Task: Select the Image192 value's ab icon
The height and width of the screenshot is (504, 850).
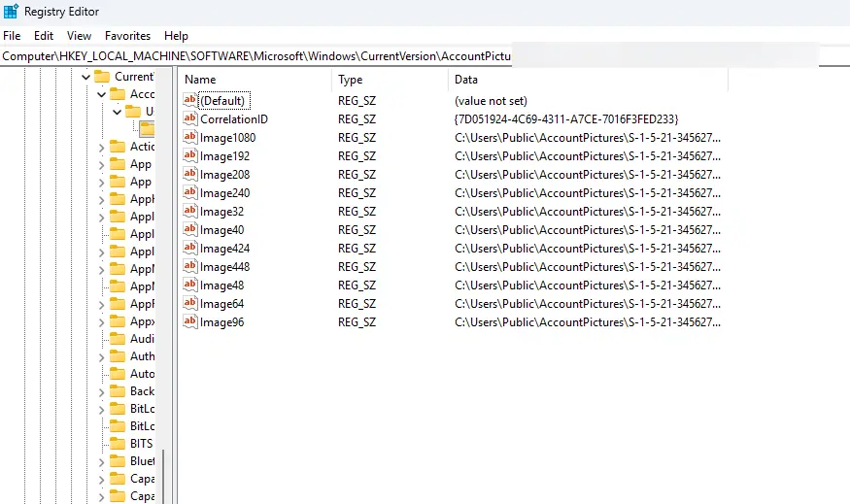Action: coord(189,155)
